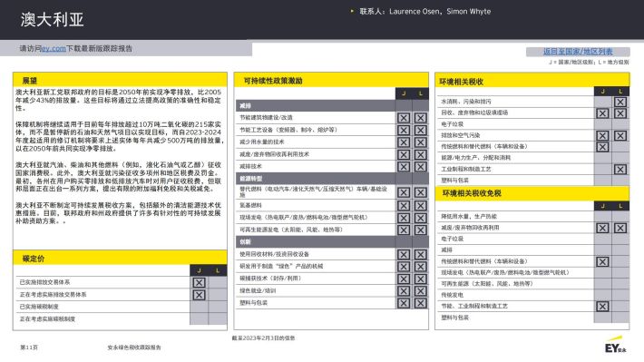This screenshot has width=644, height=362.
Task: Click the contact names Laurence Osen, Simon Whyte
Action: [x=440, y=12]
